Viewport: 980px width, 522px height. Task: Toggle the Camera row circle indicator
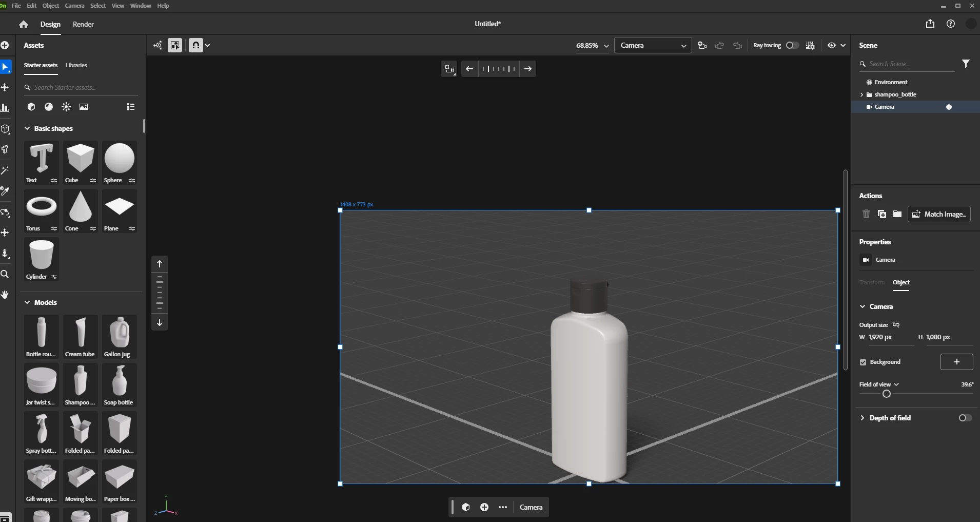pos(949,107)
